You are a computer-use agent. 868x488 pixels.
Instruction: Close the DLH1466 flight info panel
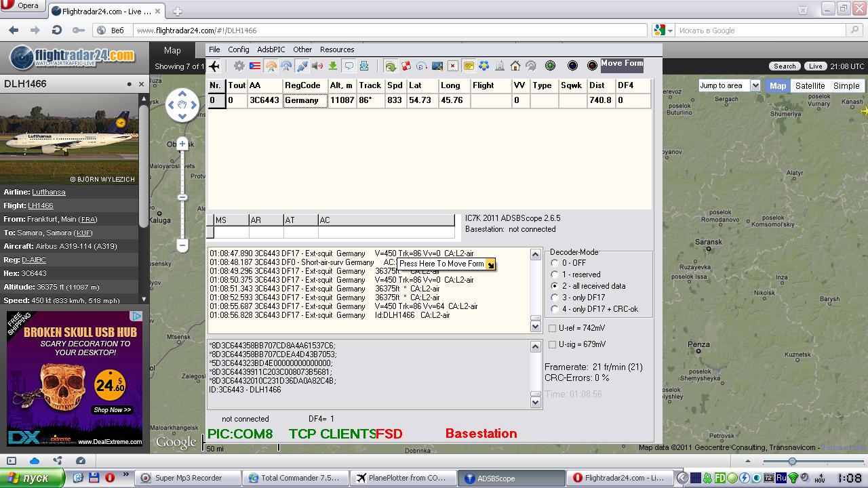point(142,84)
